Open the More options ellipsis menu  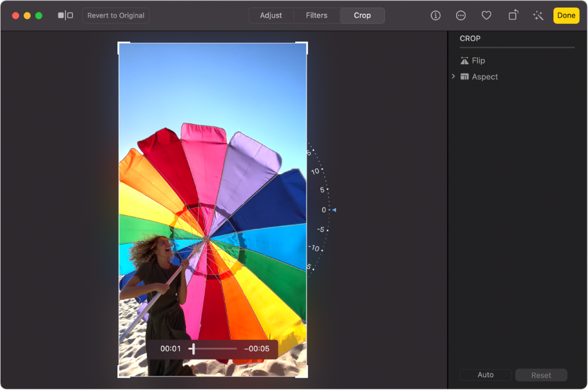[x=461, y=16]
